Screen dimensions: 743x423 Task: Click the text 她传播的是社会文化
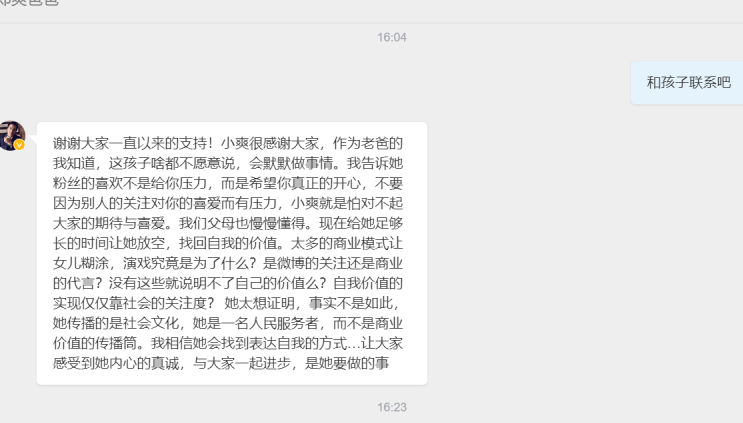[116, 323]
